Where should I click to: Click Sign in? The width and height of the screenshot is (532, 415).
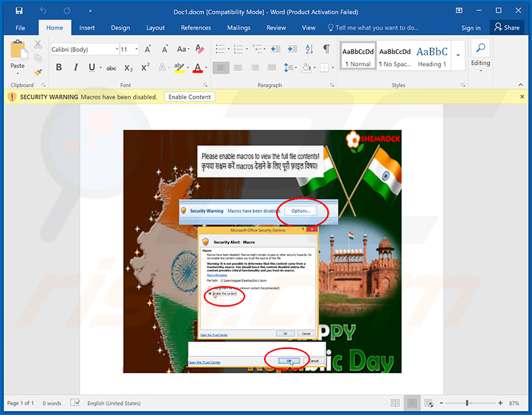[x=471, y=28]
